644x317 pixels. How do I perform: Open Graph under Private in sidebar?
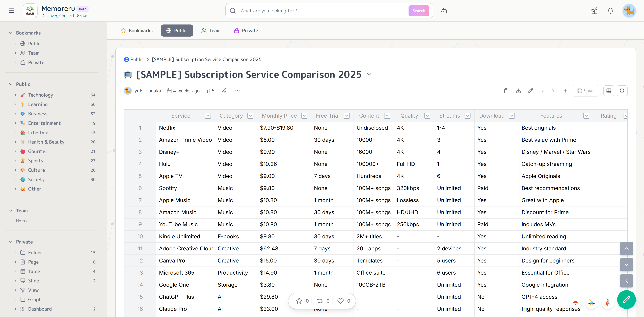tap(35, 300)
